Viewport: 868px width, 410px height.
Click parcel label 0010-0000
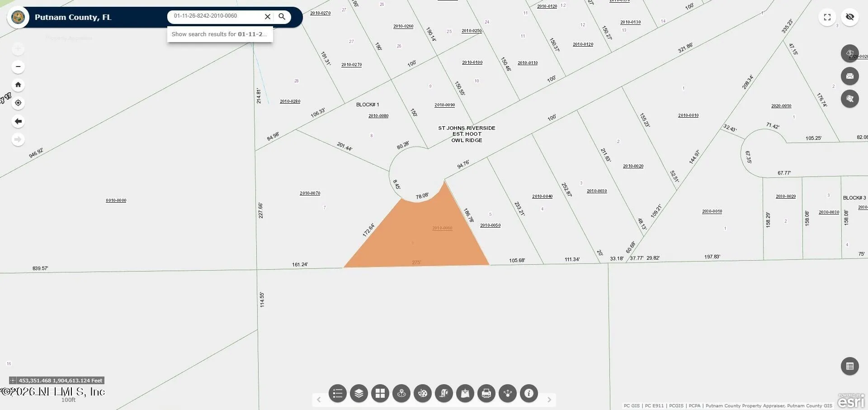(116, 200)
